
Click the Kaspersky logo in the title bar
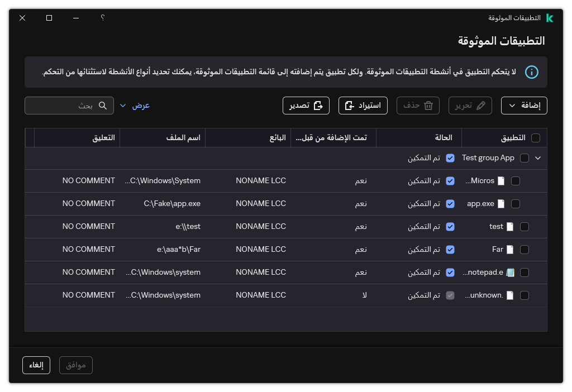click(x=550, y=18)
